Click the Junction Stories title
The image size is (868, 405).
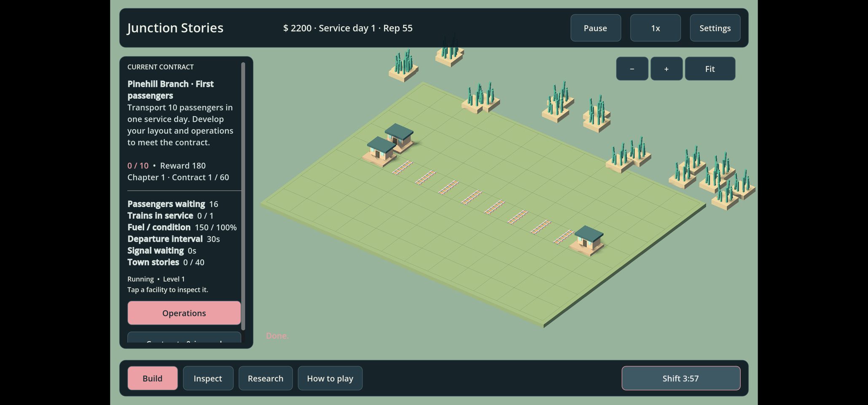click(x=175, y=28)
